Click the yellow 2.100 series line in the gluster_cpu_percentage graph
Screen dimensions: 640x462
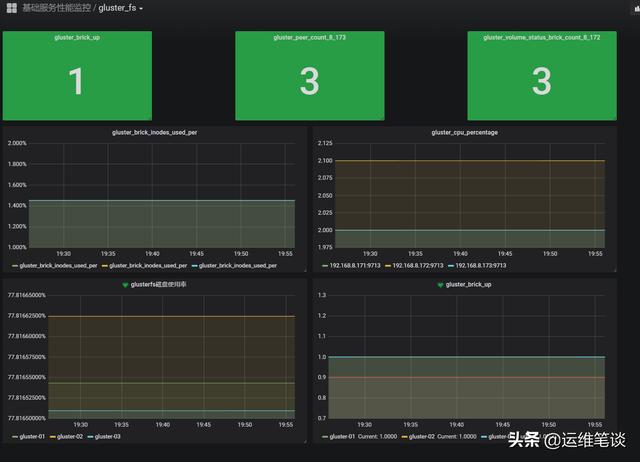(470, 161)
